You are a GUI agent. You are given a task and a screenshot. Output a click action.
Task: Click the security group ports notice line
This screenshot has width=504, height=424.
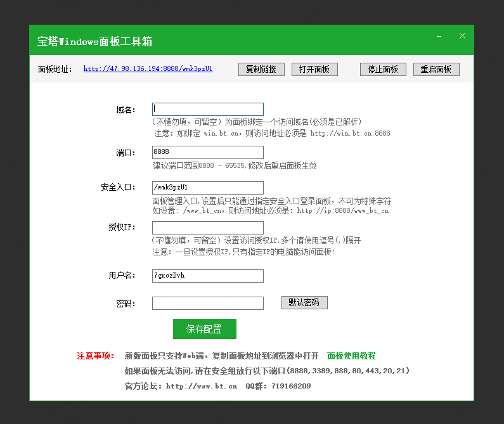(x=267, y=371)
